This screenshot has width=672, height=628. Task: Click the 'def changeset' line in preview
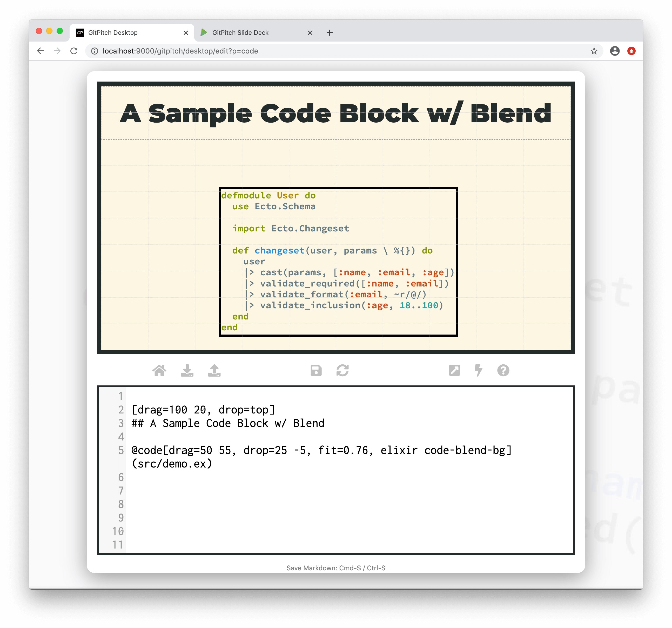[332, 250]
